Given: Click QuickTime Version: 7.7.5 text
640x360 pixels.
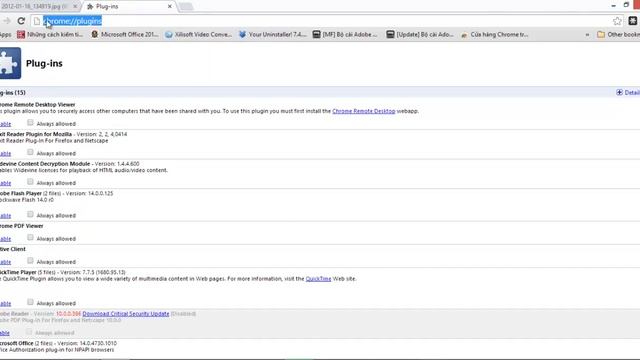Looking at the screenshot, I should tap(92, 272).
